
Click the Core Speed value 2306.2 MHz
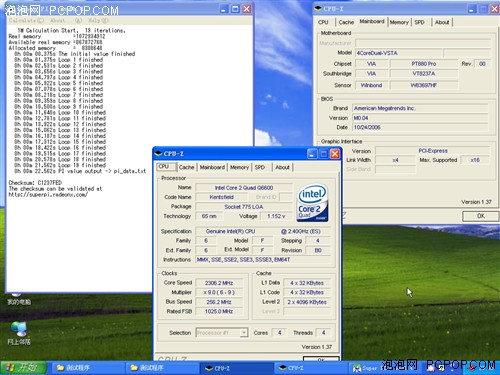pyautogui.click(x=219, y=283)
